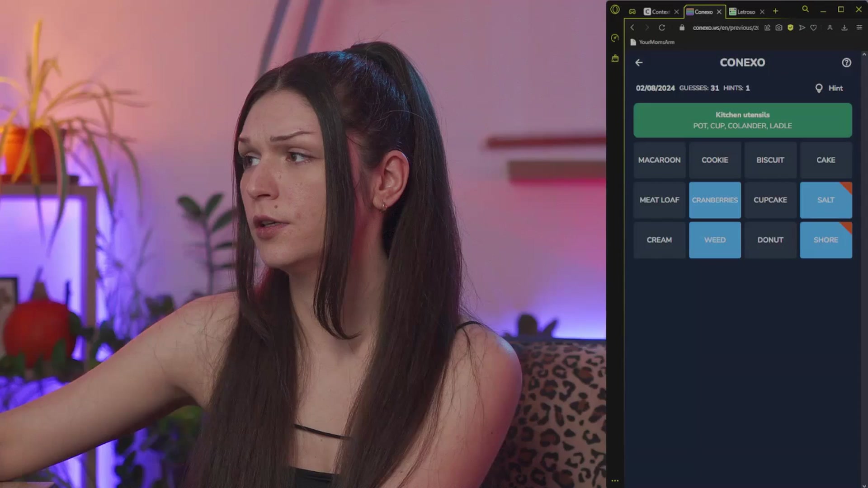The width and height of the screenshot is (868, 488).
Task: Reload the Conexo page
Action: pyautogui.click(x=662, y=28)
